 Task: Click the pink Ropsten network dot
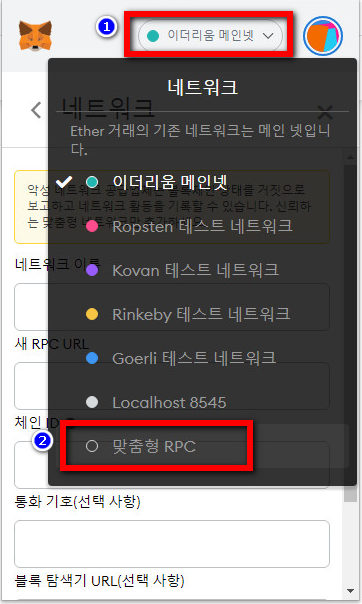click(x=92, y=226)
